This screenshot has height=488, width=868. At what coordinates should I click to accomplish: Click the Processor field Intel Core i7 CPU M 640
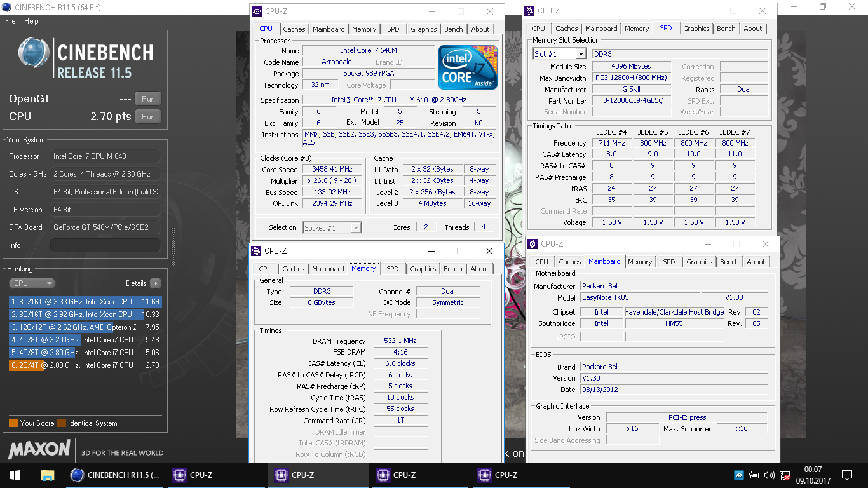click(x=105, y=156)
